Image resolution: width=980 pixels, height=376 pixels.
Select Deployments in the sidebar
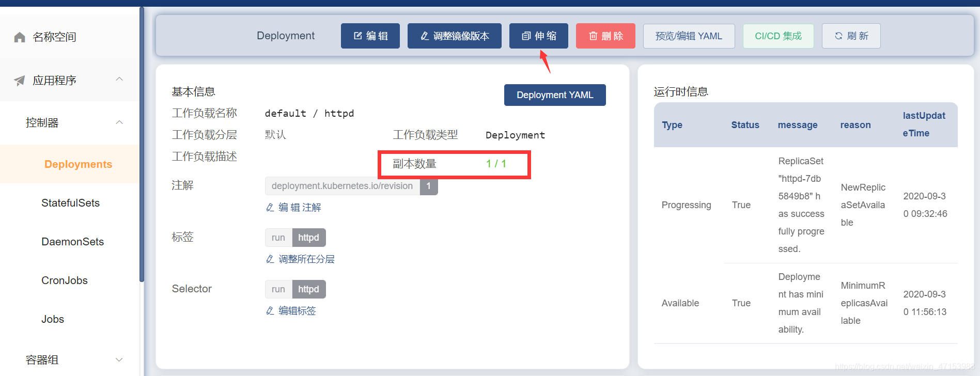pyautogui.click(x=70, y=164)
